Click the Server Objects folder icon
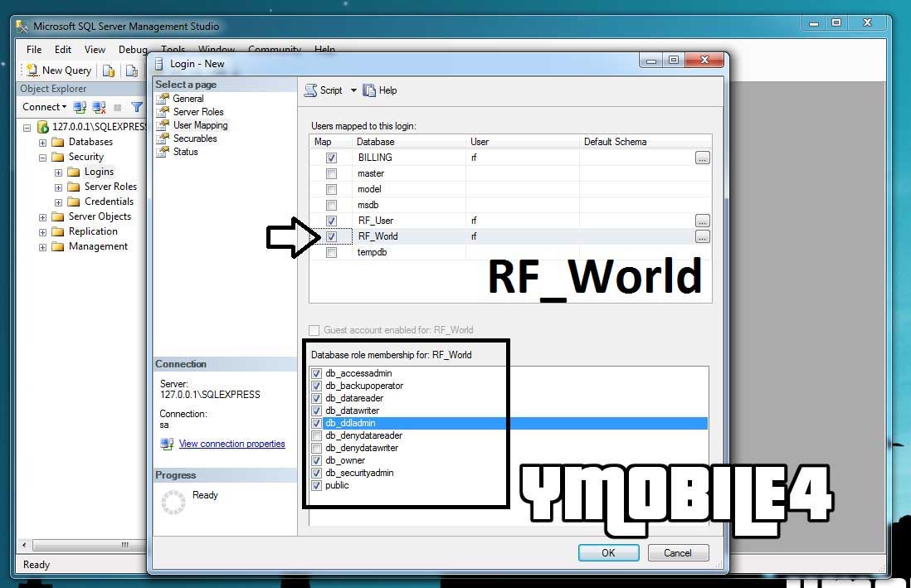 click(57, 216)
